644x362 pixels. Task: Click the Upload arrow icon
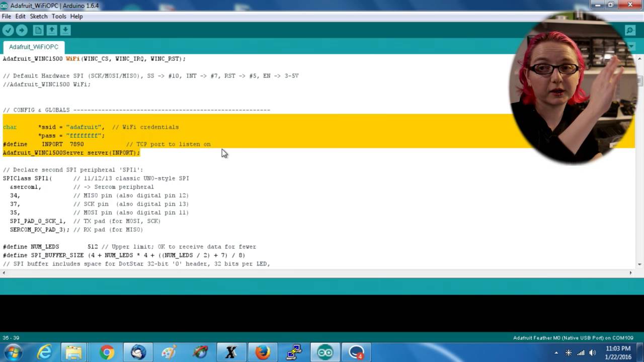click(22, 31)
